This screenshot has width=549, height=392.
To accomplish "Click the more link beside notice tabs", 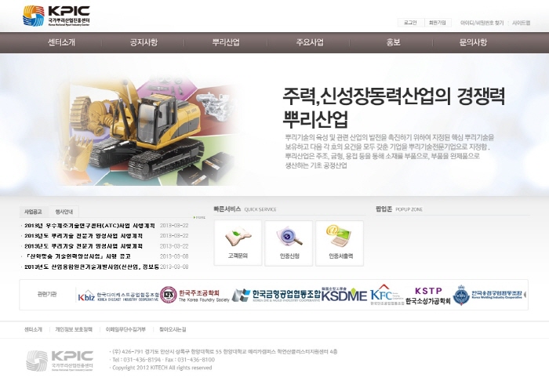I will pyautogui.click(x=199, y=217).
